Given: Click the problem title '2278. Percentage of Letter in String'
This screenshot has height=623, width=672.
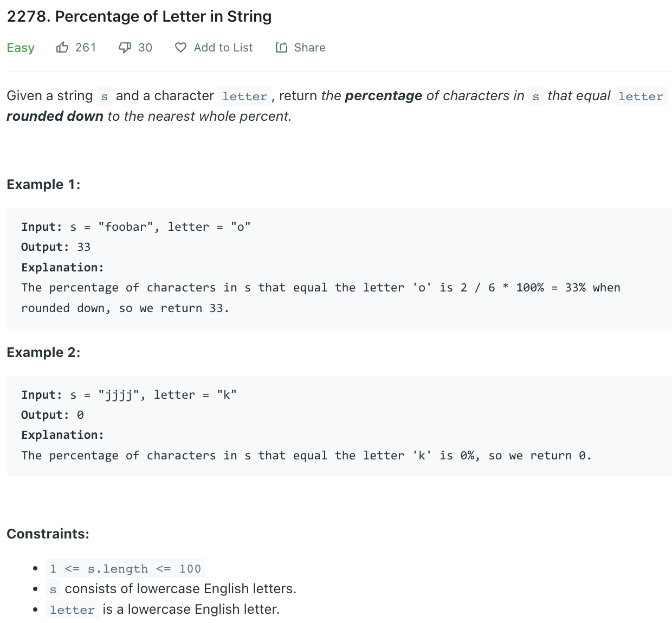Looking at the screenshot, I should [x=139, y=17].
